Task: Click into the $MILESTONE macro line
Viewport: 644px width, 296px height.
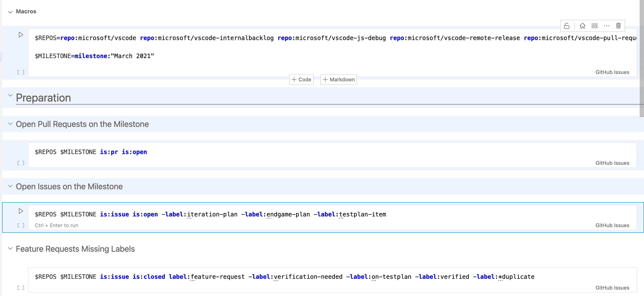Action: (95, 56)
